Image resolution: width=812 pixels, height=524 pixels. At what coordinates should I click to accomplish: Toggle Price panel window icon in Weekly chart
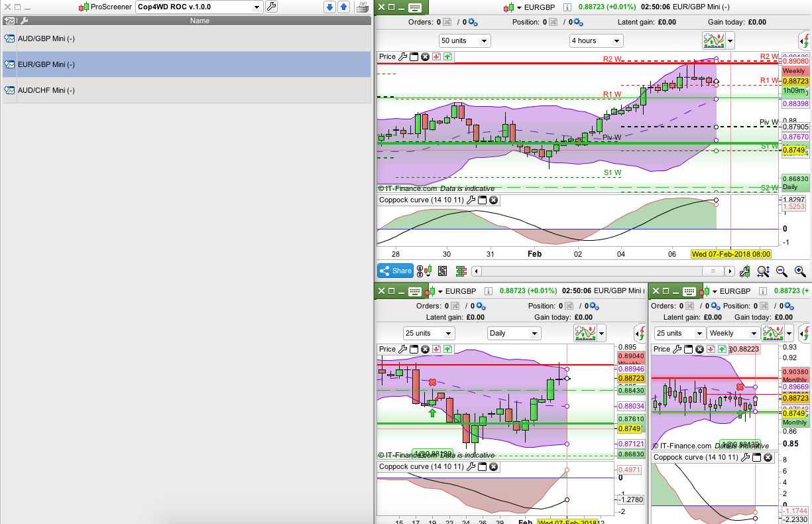pyautogui.click(x=689, y=349)
